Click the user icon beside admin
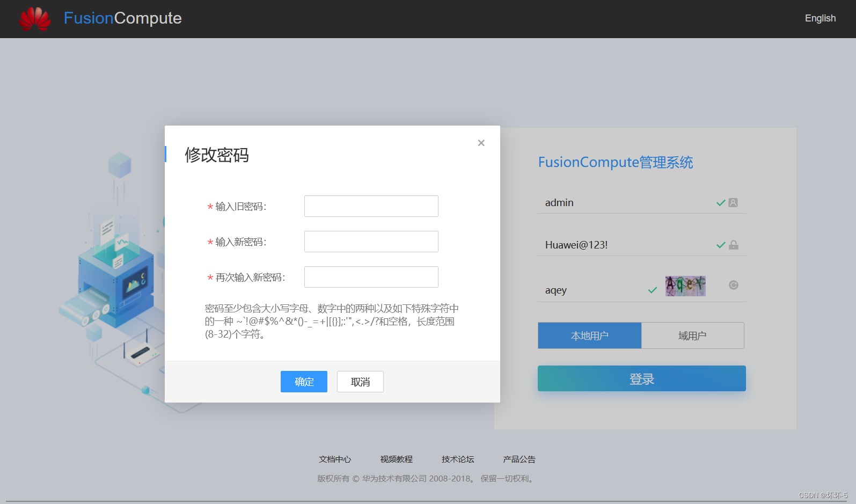This screenshot has height=504, width=856. coord(733,203)
